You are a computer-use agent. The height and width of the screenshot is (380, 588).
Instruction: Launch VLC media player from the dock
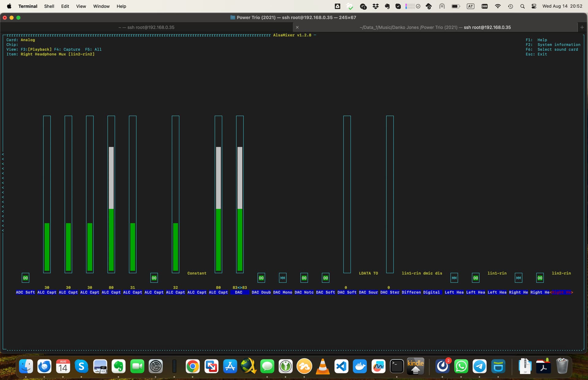(323, 366)
